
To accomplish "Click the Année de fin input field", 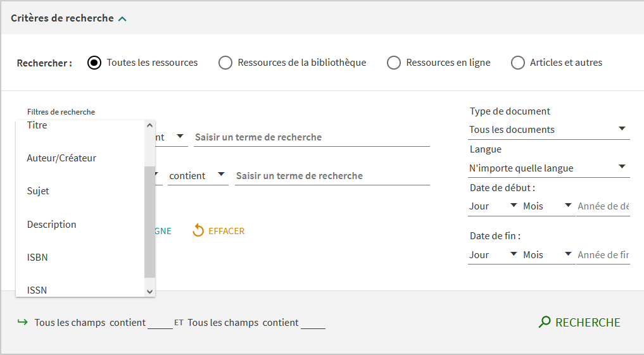I will point(603,255).
